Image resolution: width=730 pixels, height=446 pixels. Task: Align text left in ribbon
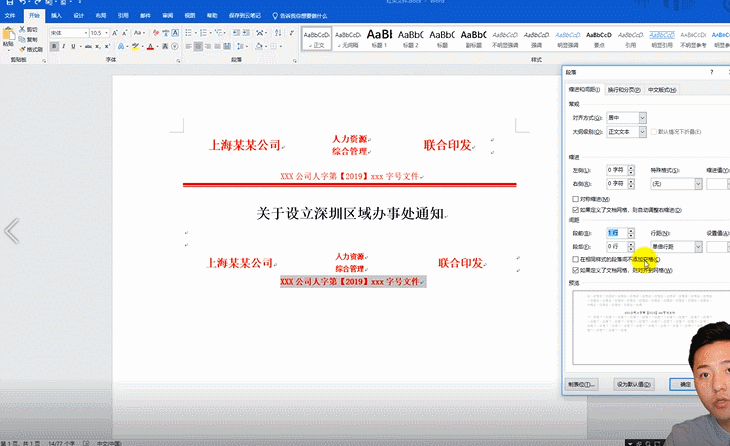(188, 47)
